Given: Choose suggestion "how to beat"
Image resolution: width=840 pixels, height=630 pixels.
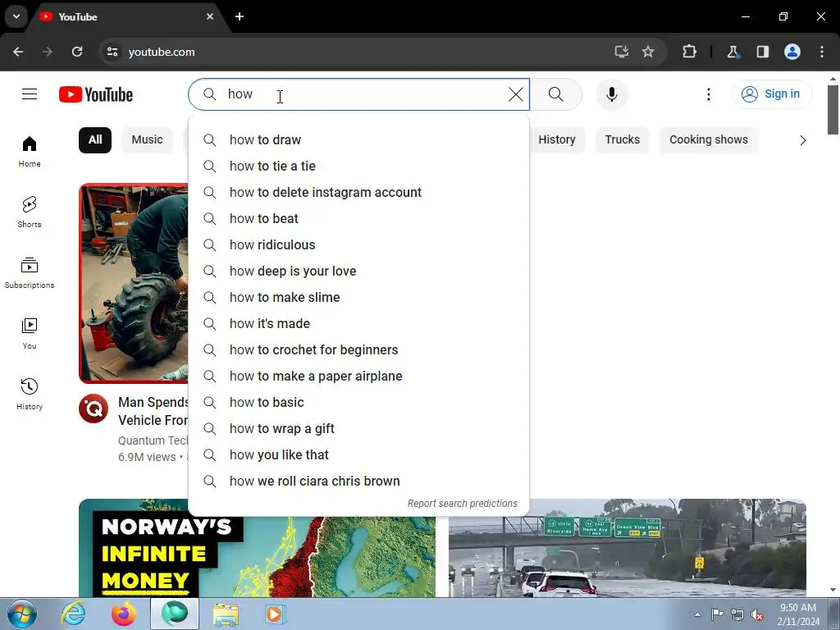Looking at the screenshot, I should [x=359, y=218].
